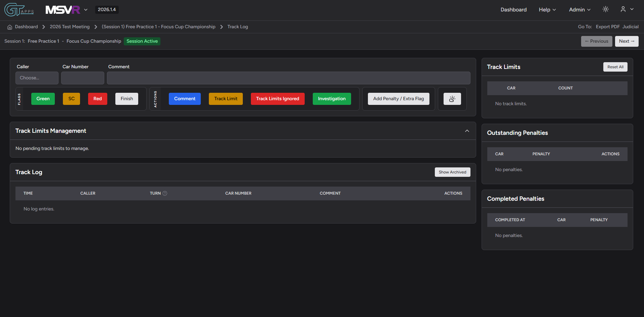Open the Caller dropdown

click(x=37, y=78)
